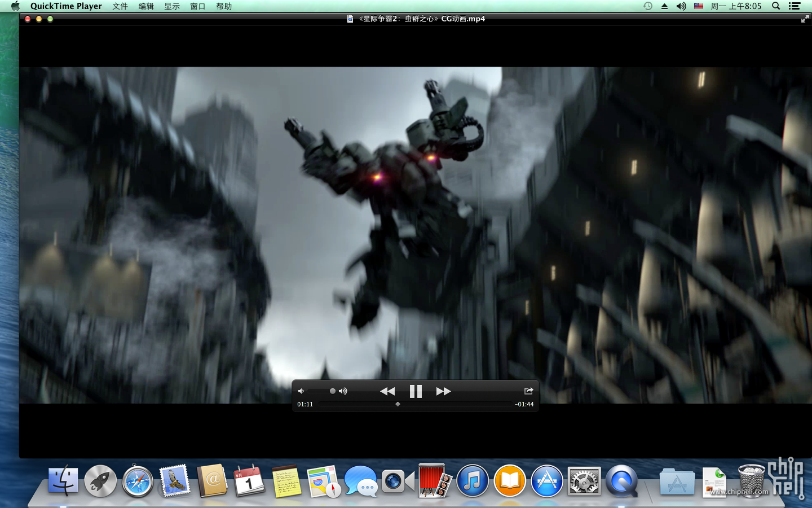Enter full screen using the window arrows icon

tap(805, 19)
